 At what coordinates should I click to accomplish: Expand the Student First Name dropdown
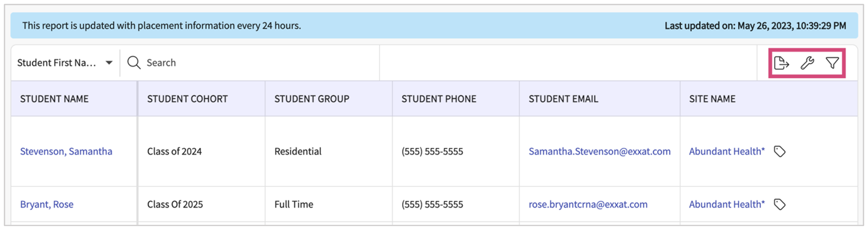[x=109, y=63]
